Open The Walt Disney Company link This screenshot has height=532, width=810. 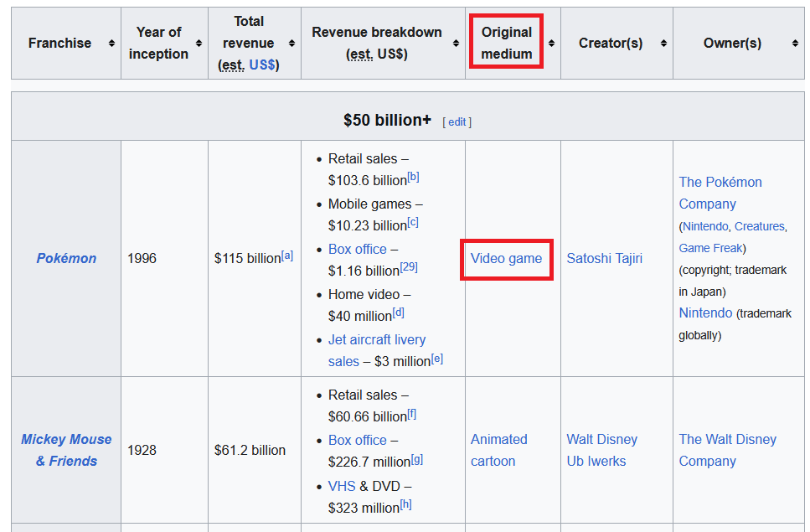[x=727, y=450]
